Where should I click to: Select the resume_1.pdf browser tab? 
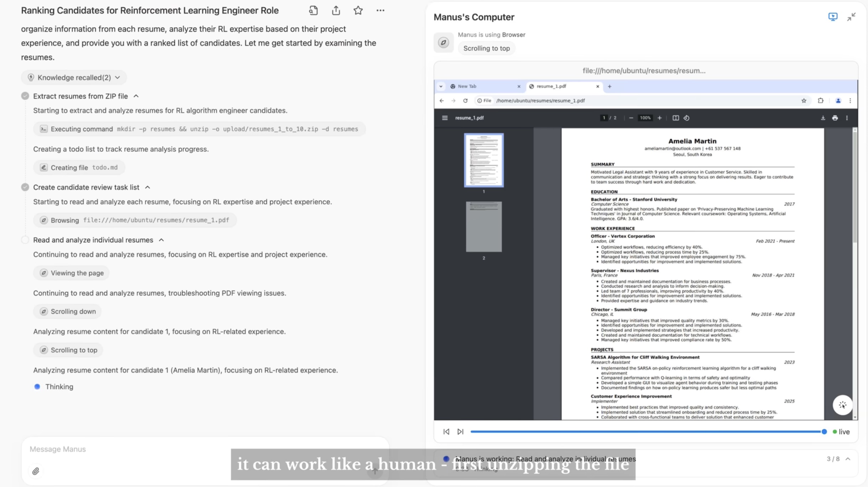click(551, 86)
